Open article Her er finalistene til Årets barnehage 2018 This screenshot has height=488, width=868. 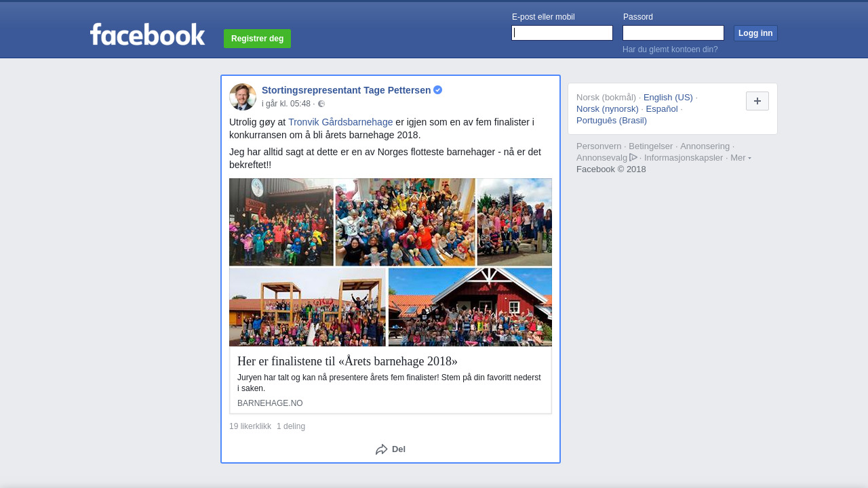coord(347,361)
